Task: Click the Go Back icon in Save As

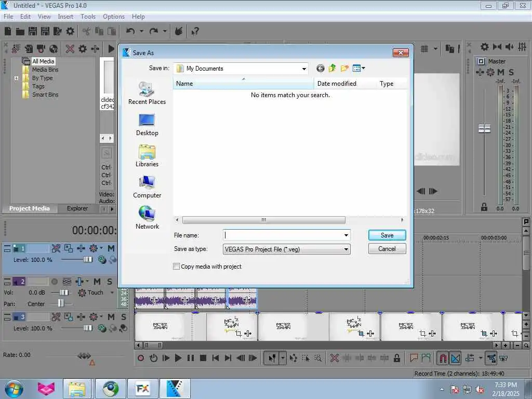Action: [320, 68]
